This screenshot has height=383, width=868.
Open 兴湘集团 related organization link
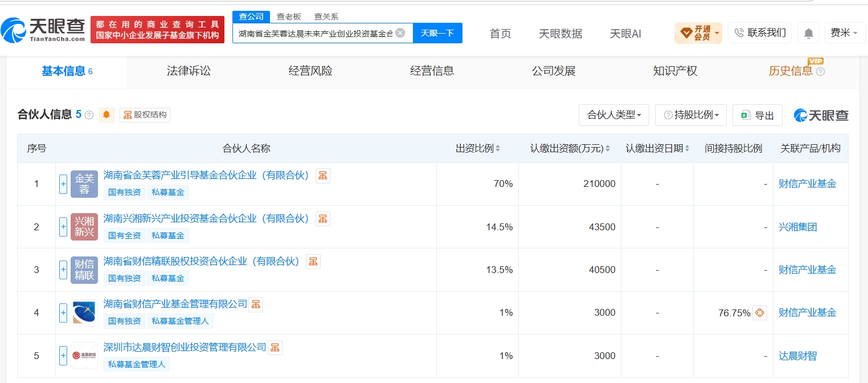coord(798,227)
